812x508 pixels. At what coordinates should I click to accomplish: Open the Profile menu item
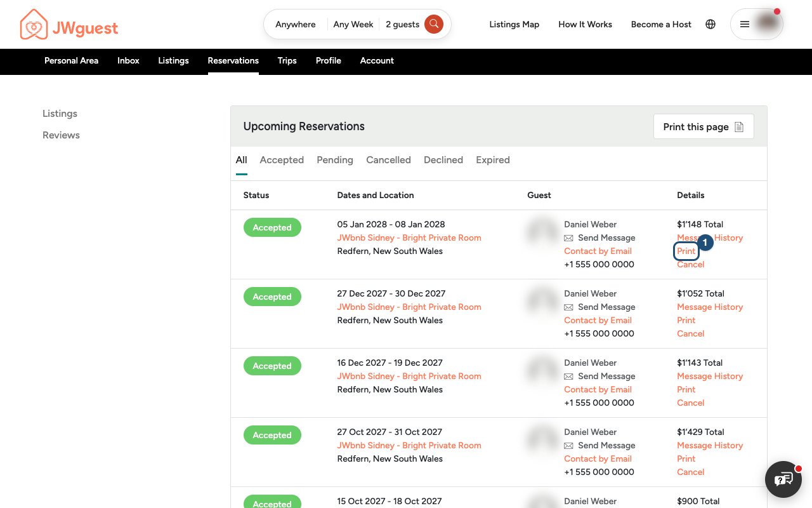pos(328,61)
